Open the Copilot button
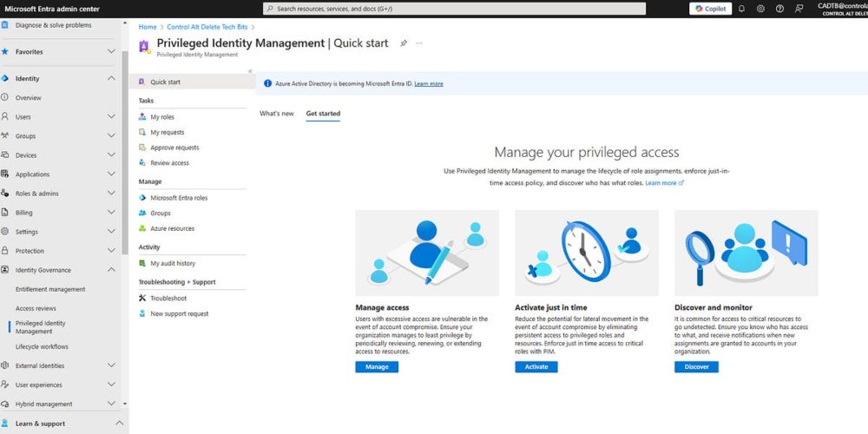 [711, 9]
